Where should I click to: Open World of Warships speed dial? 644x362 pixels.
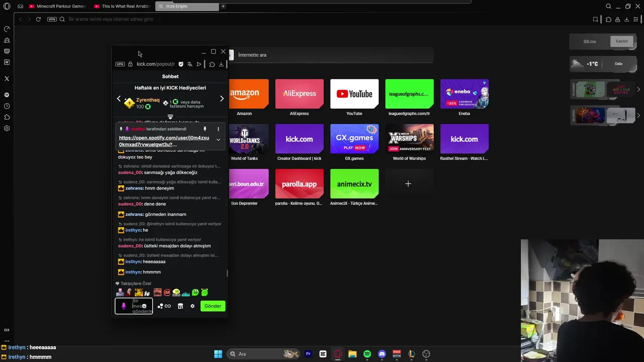410,139
